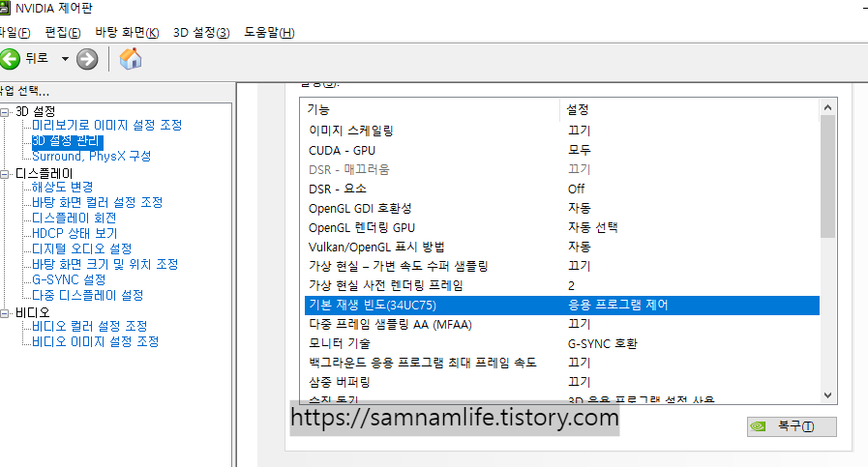Select the 삼중 버퍼링 row

(562, 382)
